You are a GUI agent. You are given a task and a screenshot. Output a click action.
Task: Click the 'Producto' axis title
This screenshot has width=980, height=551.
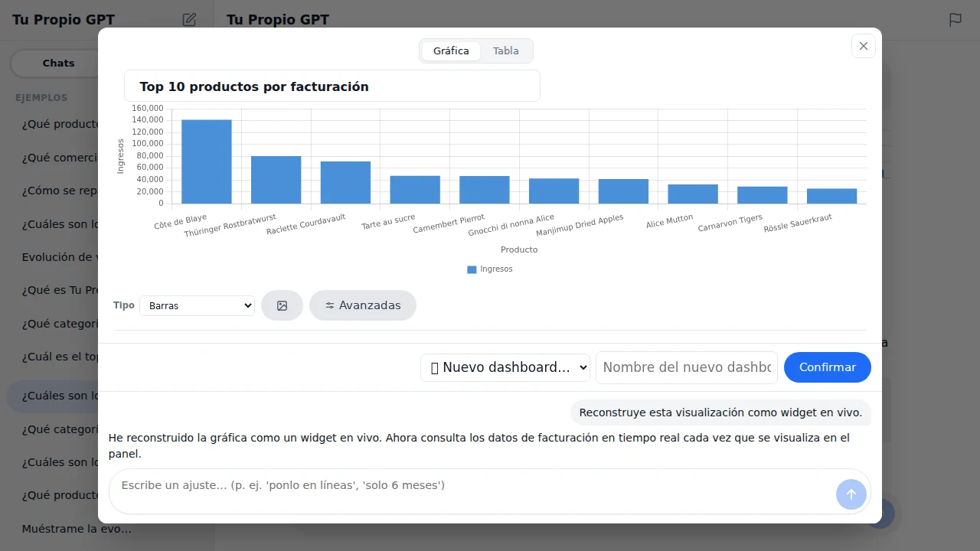519,249
